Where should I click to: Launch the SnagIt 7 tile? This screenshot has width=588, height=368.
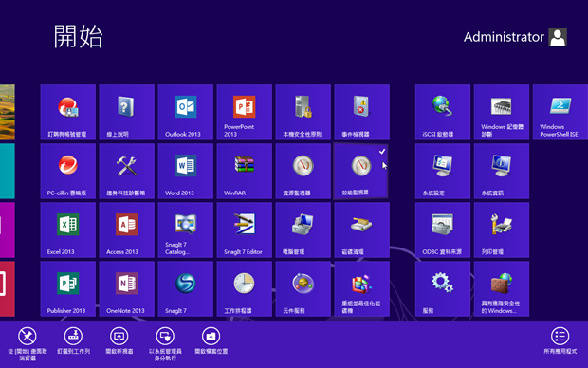pyautogui.click(x=186, y=289)
